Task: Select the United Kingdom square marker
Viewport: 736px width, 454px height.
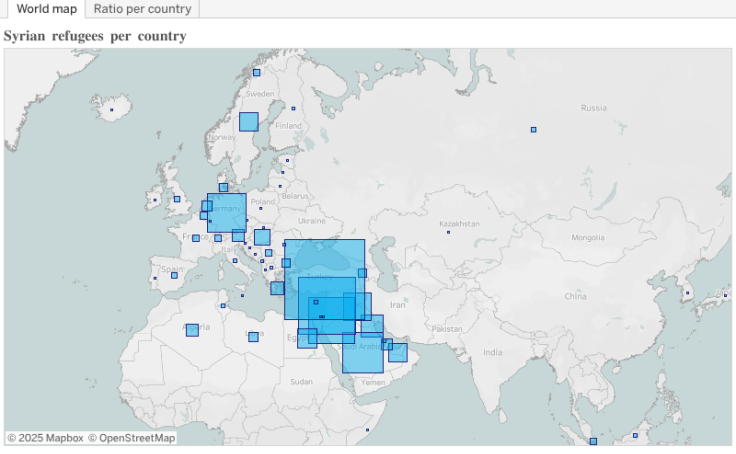Action: (176, 199)
